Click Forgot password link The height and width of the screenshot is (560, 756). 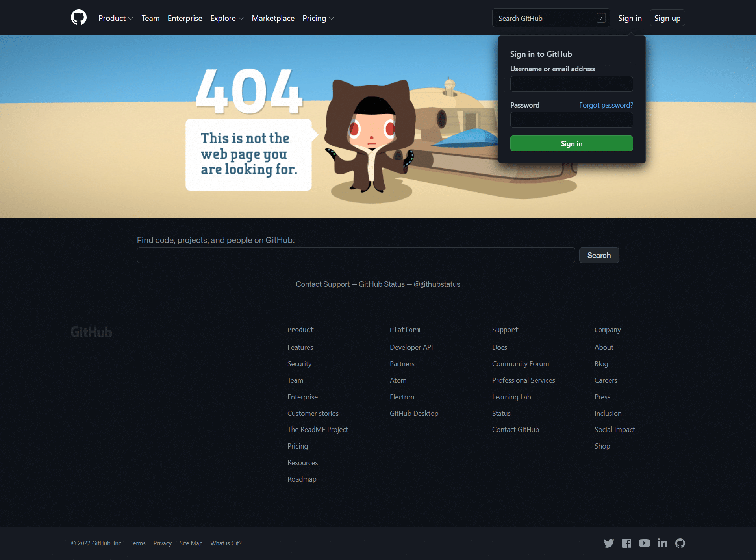606,105
